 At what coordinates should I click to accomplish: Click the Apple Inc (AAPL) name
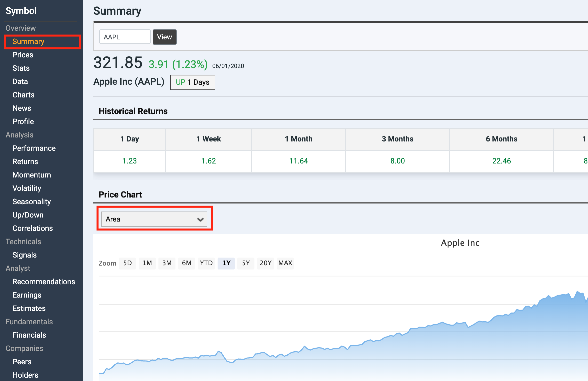(x=129, y=82)
